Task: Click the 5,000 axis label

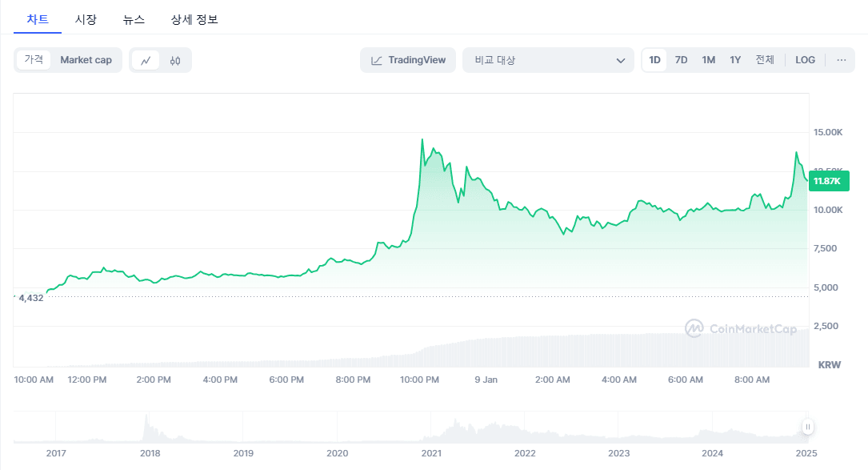Action: click(826, 287)
